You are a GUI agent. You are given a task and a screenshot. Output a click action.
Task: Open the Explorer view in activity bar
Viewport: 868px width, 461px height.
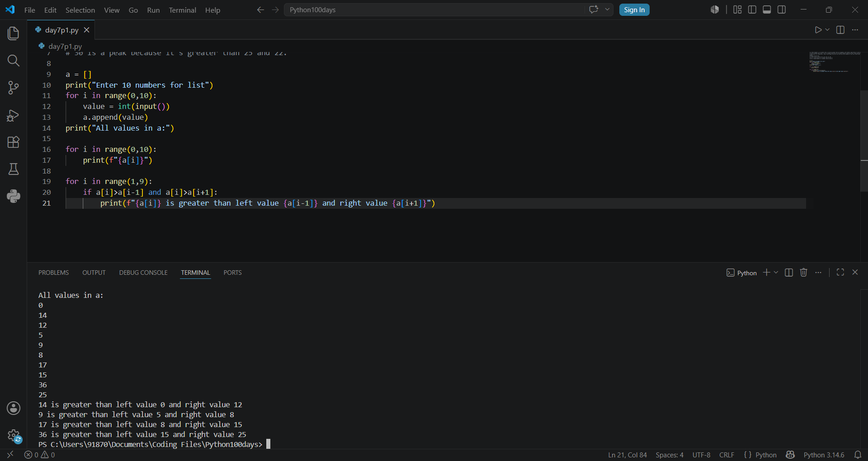[14, 33]
